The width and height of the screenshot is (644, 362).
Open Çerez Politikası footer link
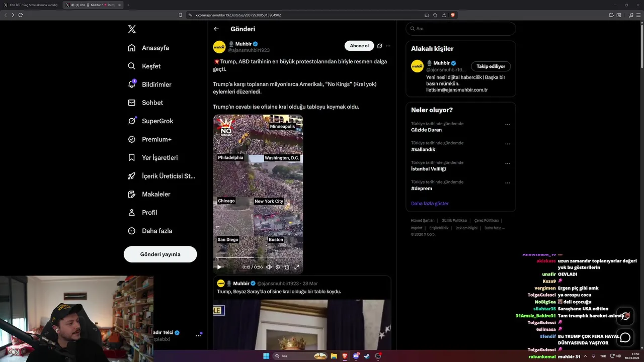point(487,221)
